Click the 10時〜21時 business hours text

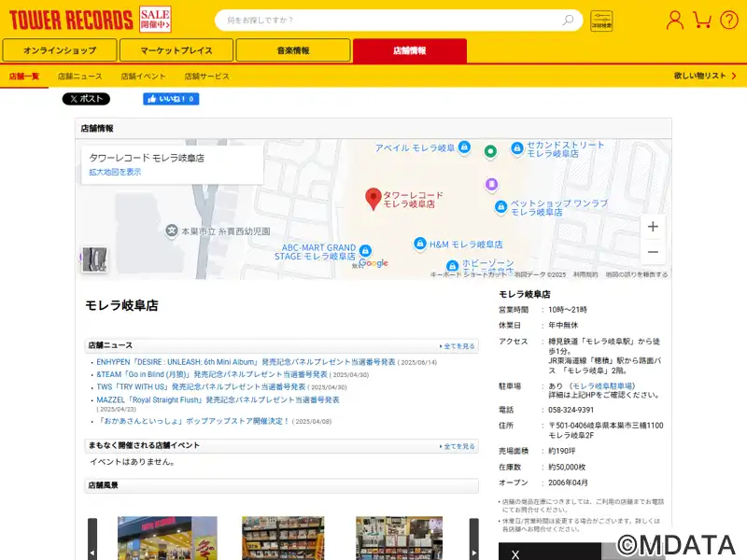tap(568, 310)
